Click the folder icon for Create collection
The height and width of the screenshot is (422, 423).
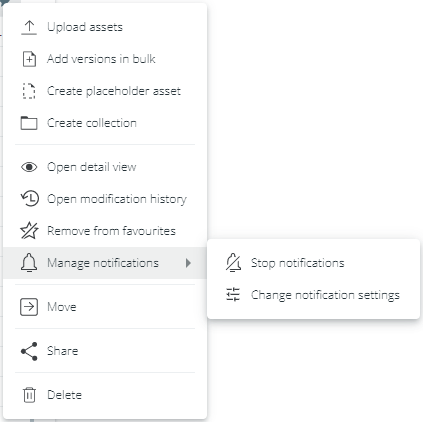pyautogui.click(x=29, y=123)
